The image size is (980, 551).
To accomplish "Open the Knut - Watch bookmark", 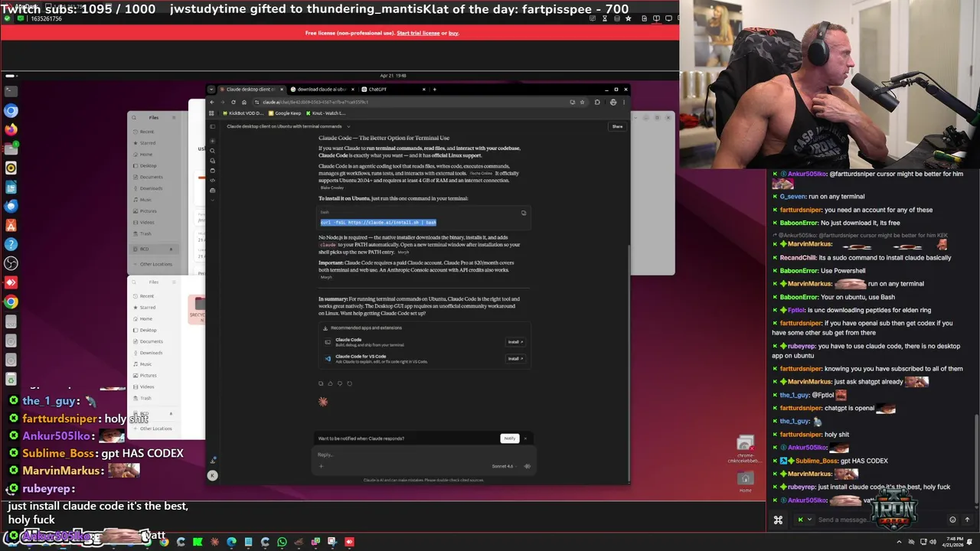I will pyautogui.click(x=326, y=113).
